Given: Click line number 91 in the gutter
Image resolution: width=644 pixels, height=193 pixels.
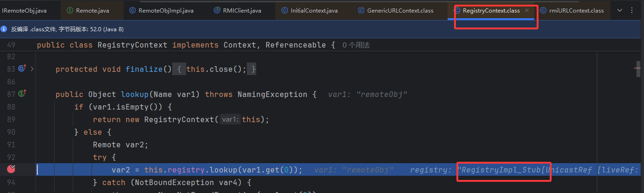Looking at the screenshot, I should 11,145.
